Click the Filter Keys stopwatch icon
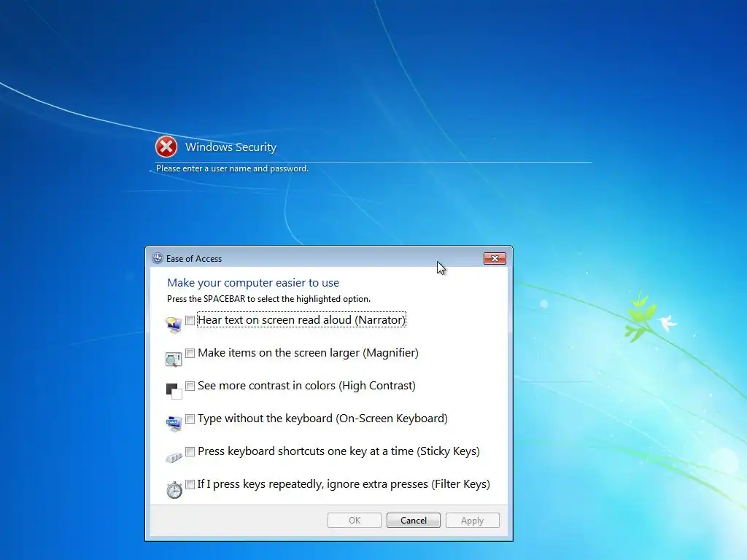The height and width of the screenshot is (560, 747). [174, 489]
